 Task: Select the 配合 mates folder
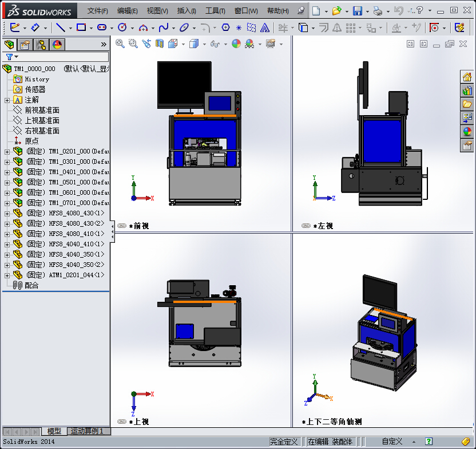31,286
